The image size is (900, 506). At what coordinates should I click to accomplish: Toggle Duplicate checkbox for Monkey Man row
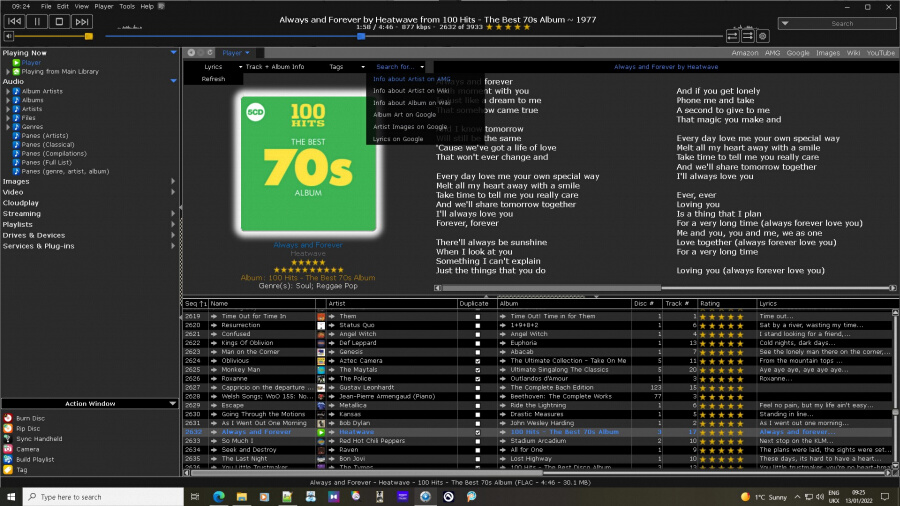(x=478, y=370)
